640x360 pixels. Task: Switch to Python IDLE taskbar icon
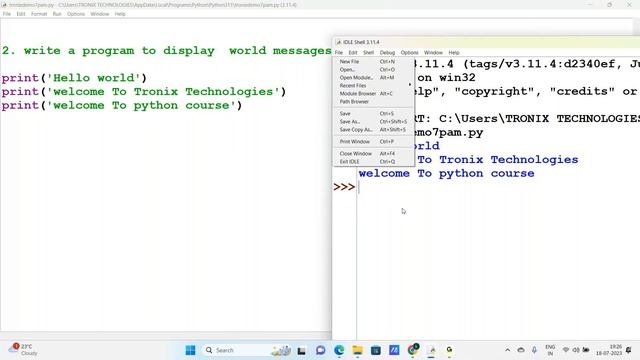tap(431, 350)
